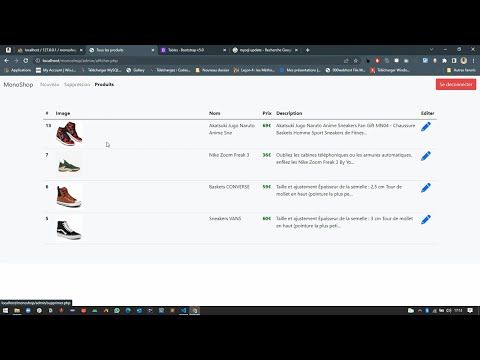Open the notification center in the tray

pos(470,311)
